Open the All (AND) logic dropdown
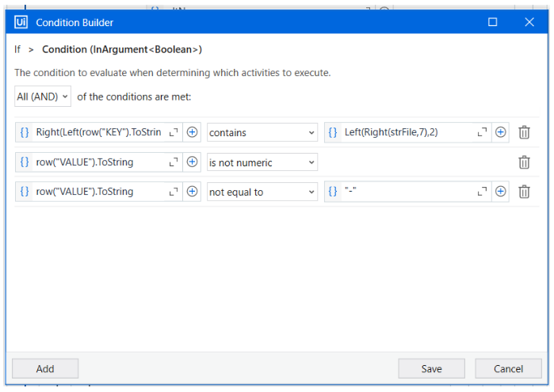This screenshot has width=554, height=392. coord(43,97)
